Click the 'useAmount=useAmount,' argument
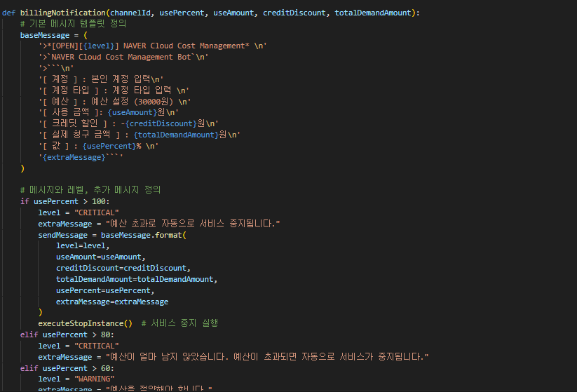This screenshot has height=392, width=577. pos(101,257)
